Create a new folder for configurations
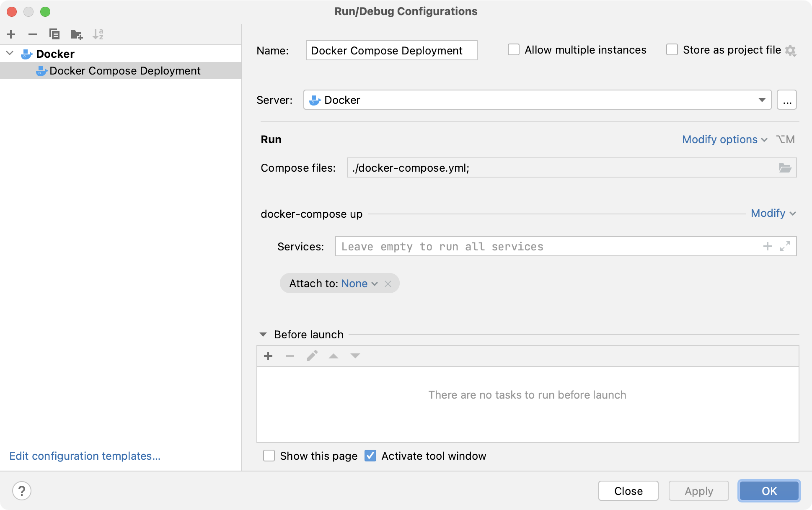 (x=77, y=34)
